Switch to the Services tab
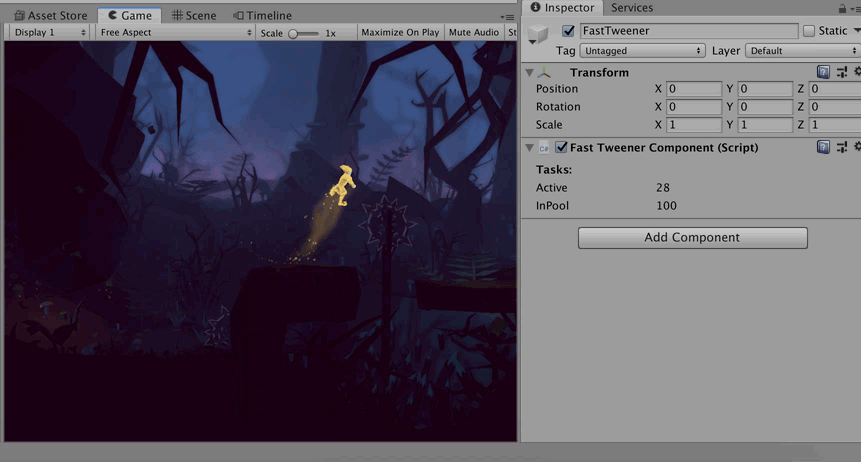The height and width of the screenshot is (462, 861). click(632, 8)
